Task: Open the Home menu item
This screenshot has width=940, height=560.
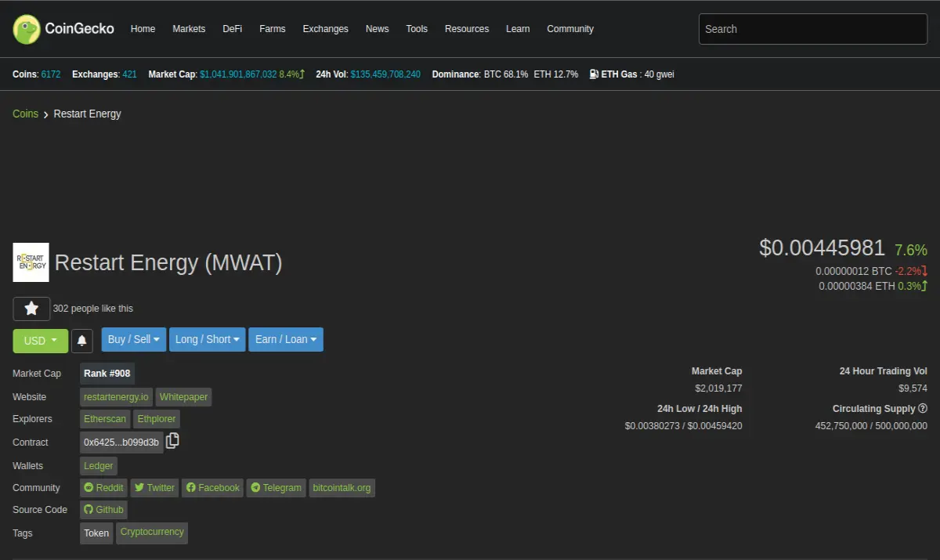Action: pos(143,29)
